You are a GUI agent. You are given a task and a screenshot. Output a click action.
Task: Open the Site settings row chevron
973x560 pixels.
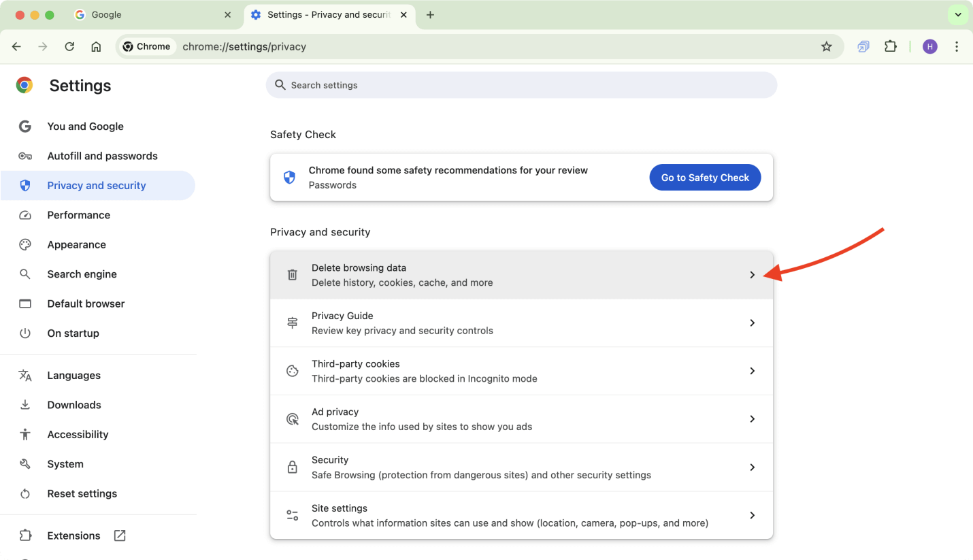point(752,515)
